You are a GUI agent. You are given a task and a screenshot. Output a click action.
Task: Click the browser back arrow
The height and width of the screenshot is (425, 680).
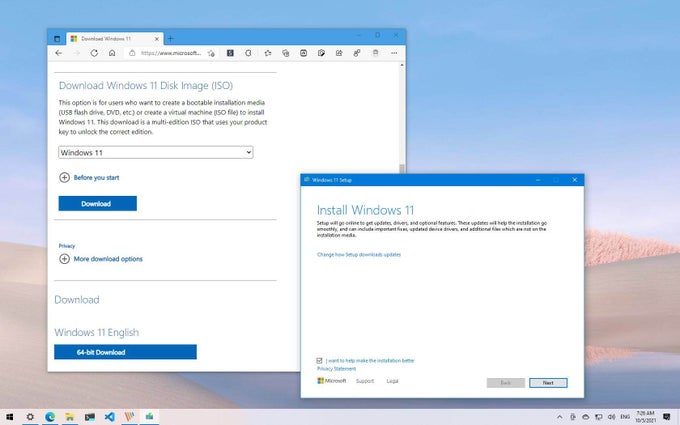[x=59, y=53]
